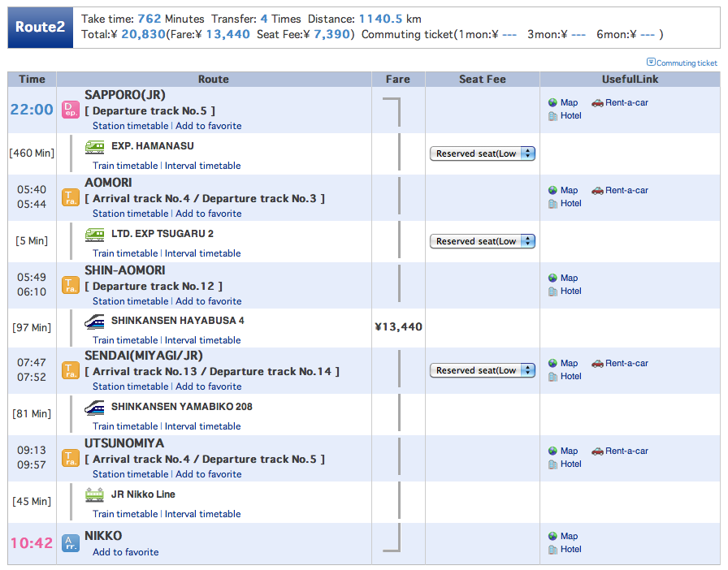This screenshot has width=728, height=570.
Task: Click the NIKKO station name
Action: click(x=103, y=536)
